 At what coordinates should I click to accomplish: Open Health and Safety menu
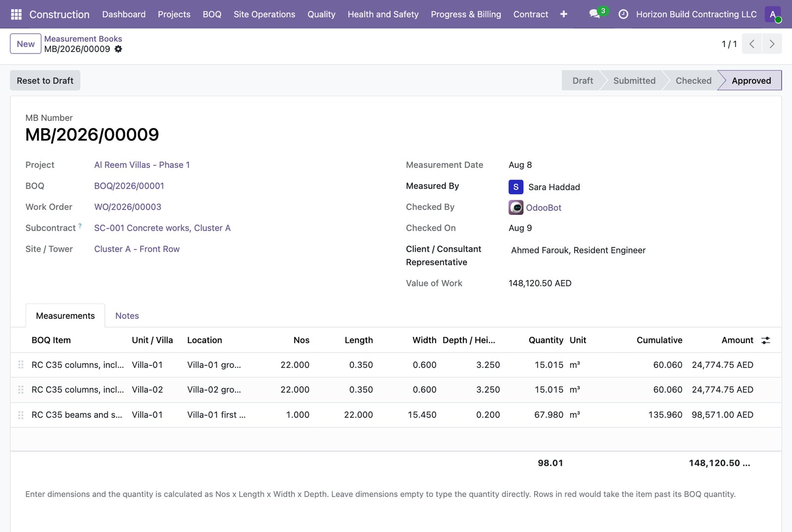[x=383, y=14]
